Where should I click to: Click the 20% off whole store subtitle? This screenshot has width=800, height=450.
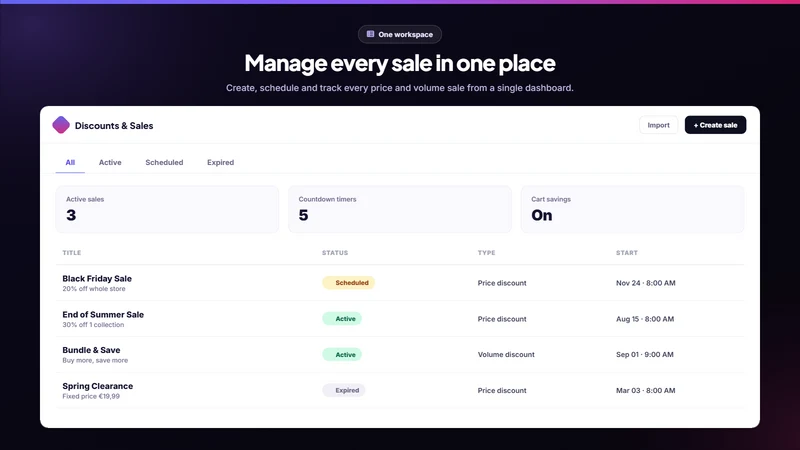94,289
